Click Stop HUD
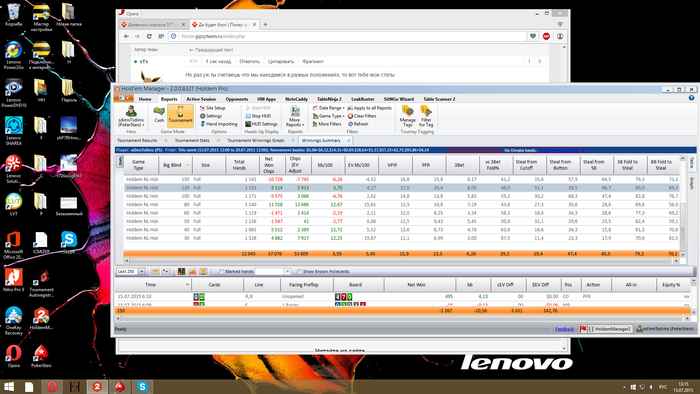 click(258, 116)
